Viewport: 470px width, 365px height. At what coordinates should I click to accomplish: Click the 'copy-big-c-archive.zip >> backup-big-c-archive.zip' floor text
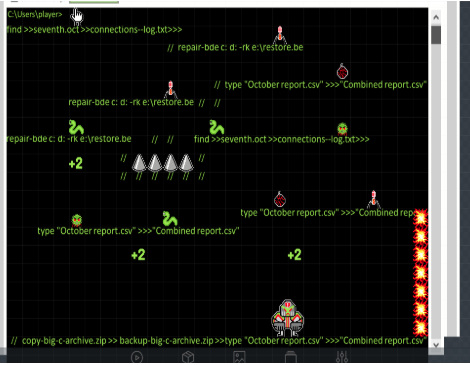point(118,341)
